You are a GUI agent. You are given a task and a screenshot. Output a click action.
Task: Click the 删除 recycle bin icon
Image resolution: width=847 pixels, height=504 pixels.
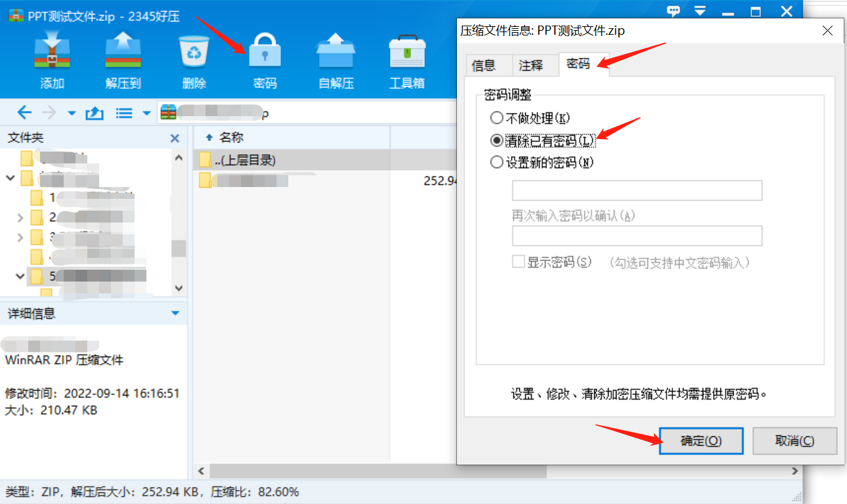click(194, 52)
